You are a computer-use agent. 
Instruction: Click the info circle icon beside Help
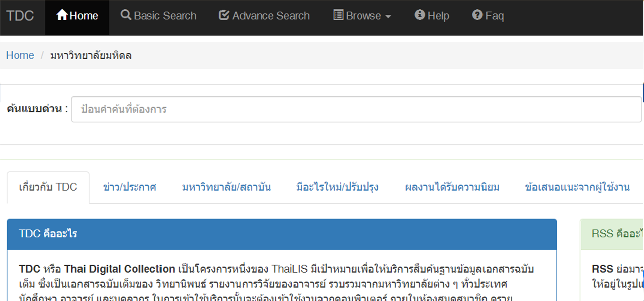420,15
